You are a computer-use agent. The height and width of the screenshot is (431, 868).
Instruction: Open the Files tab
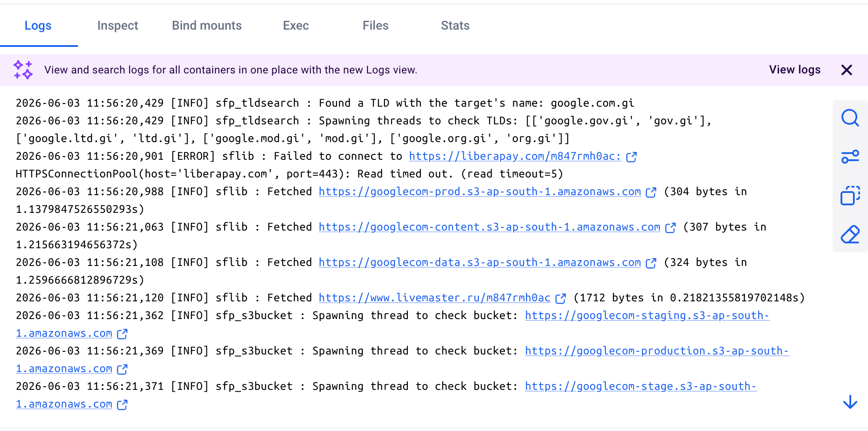376,26
